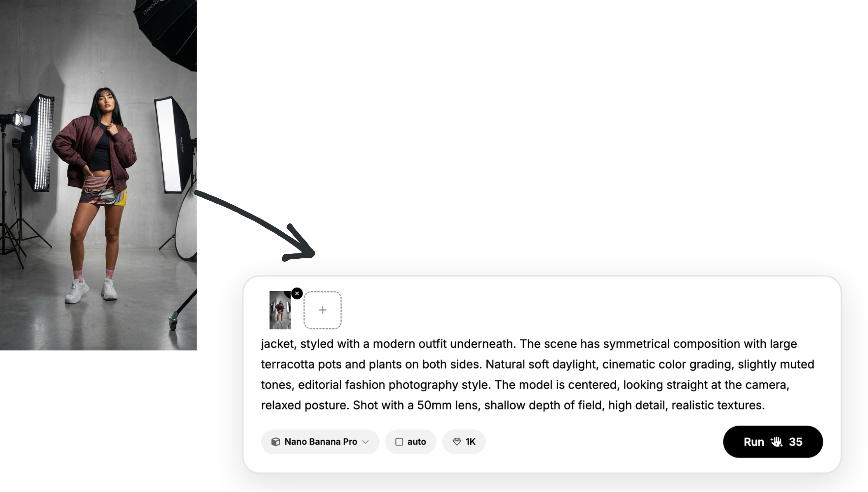Image resolution: width=868 pixels, height=492 pixels.
Task: Click the hand credits icon in Run button
Action: click(777, 442)
